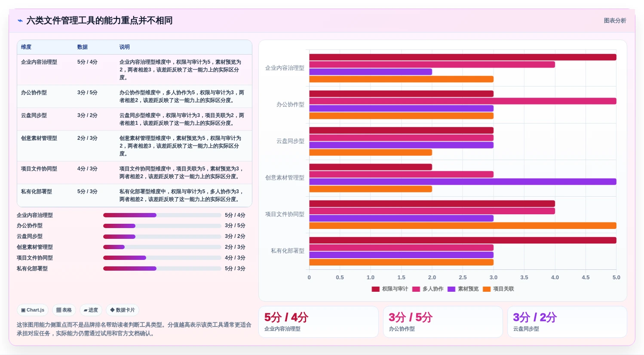Screen dimensions: 644x355
Task: Select the 表格 tag chip
Action: click(x=64, y=310)
